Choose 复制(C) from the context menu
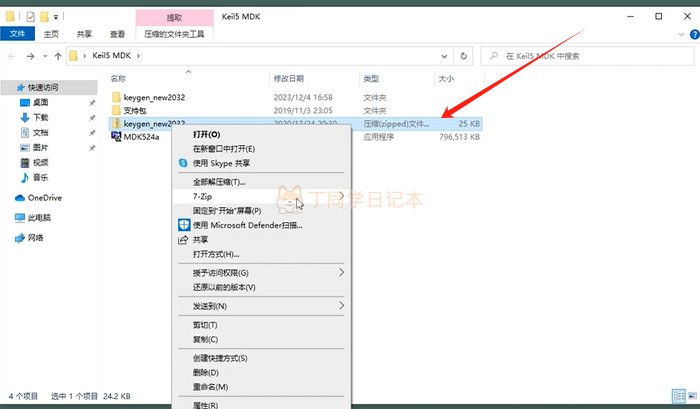 coord(205,339)
